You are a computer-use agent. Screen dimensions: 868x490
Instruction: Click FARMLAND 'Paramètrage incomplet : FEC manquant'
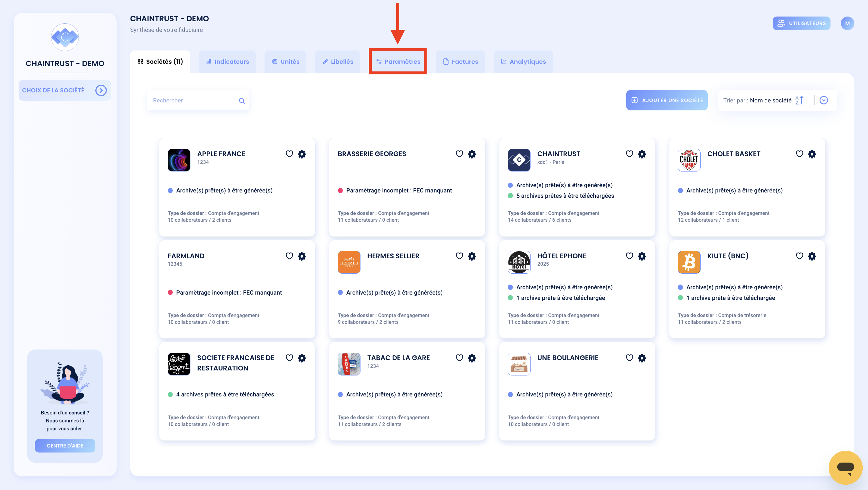coord(229,293)
